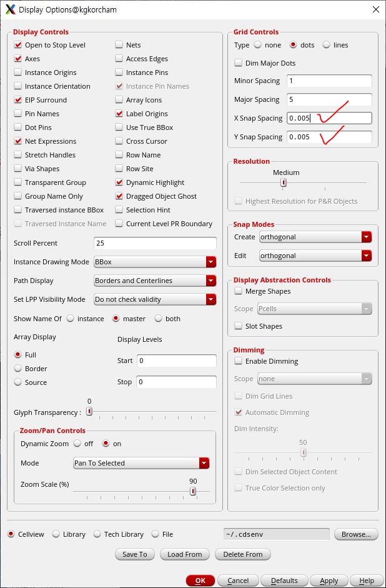386x588 pixels.
Task: Enable Stretch Handles checkbox
Action: [17, 155]
